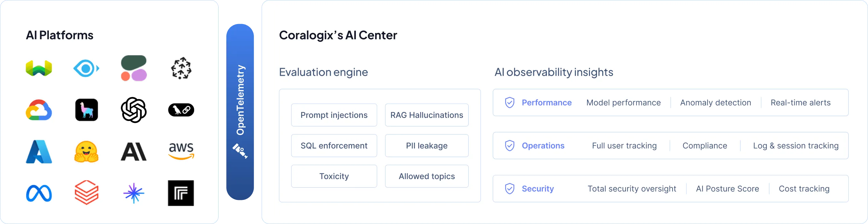Click the RAG Hallucinations box

(x=427, y=115)
